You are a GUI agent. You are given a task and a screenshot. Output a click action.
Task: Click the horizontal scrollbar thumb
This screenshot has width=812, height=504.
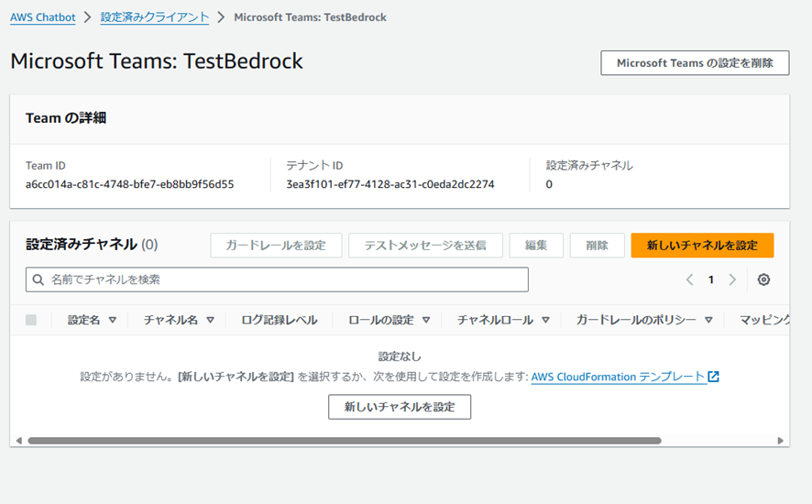[345, 441]
